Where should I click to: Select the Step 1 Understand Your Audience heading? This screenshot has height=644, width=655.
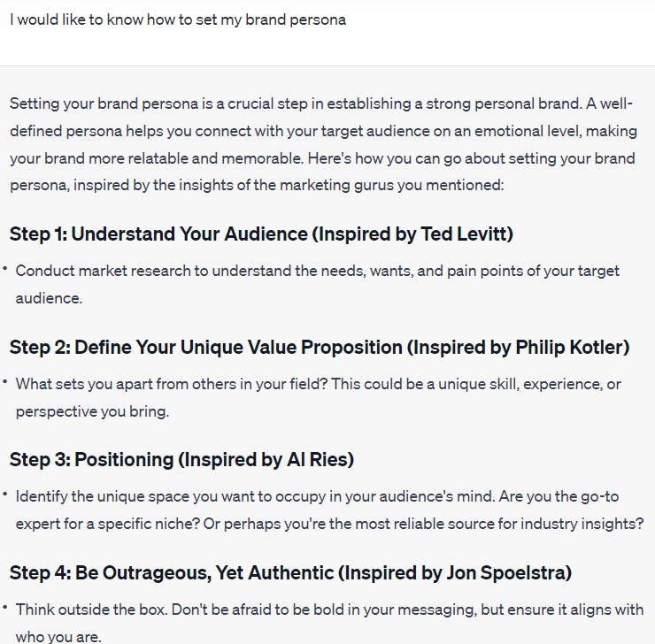point(261,234)
